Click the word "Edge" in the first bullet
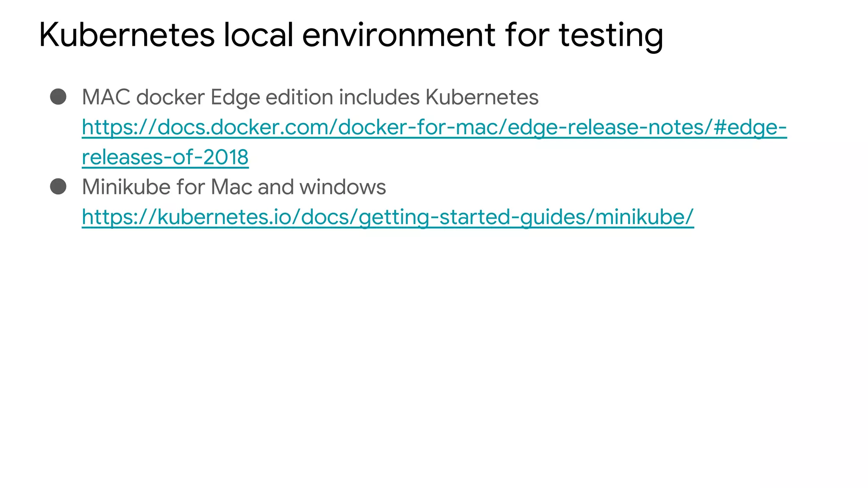 [235, 97]
